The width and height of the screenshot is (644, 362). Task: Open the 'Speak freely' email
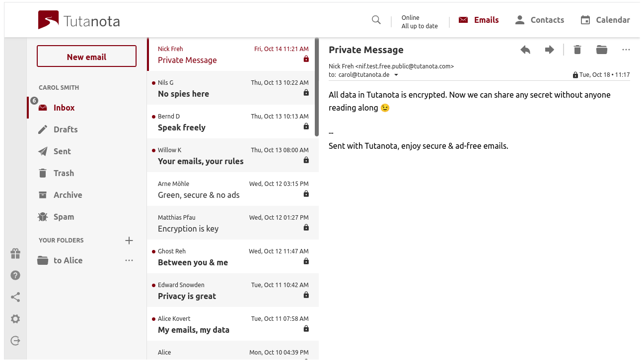coord(233,121)
